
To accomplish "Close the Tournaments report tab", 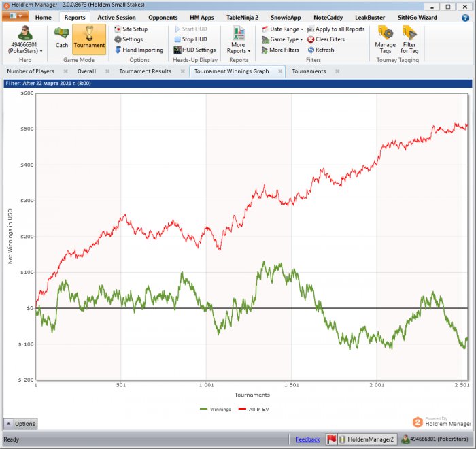I will tap(337, 71).
